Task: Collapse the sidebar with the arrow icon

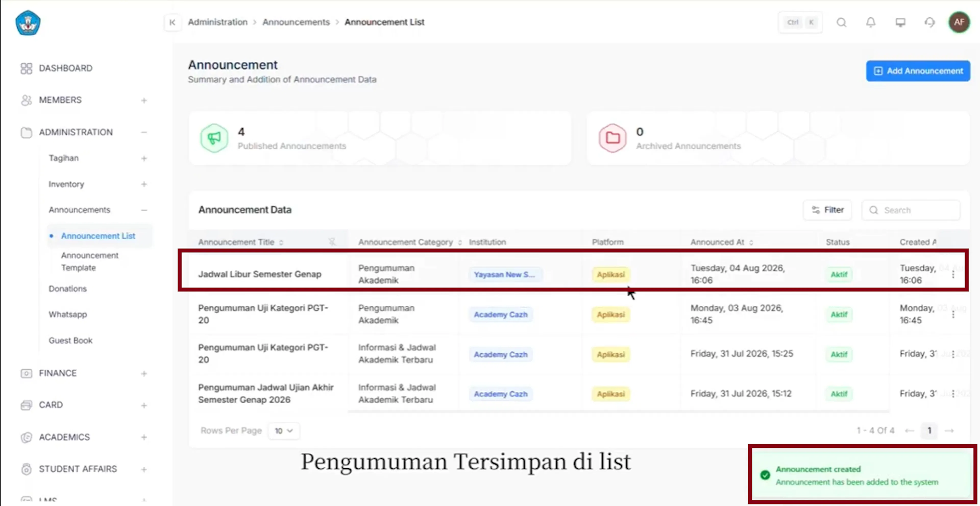Action: click(172, 22)
